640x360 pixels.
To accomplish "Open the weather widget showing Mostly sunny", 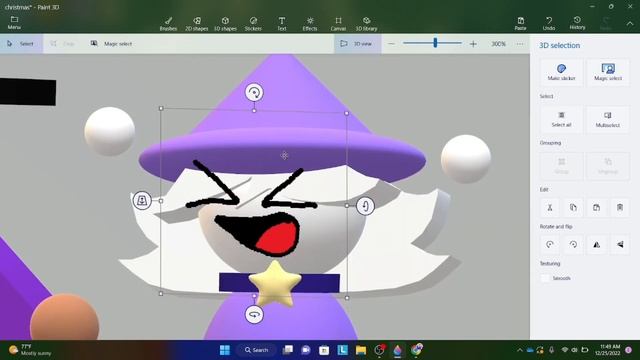I will click(30, 350).
